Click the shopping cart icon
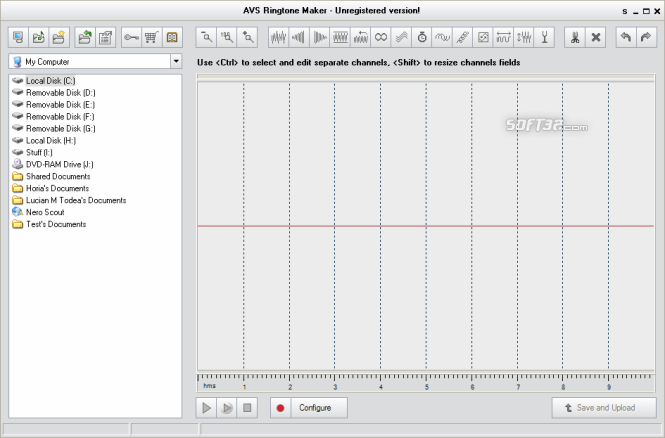 tap(152, 37)
